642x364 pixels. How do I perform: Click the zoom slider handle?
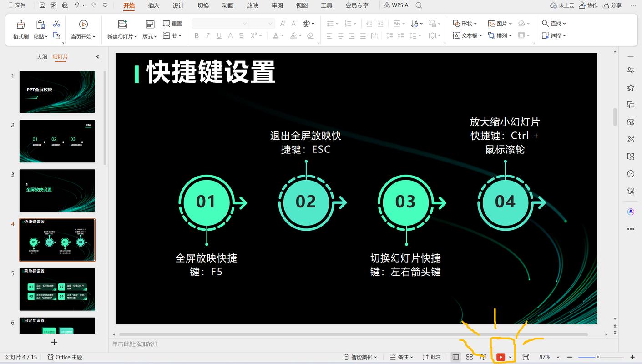pyautogui.click(x=597, y=357)
